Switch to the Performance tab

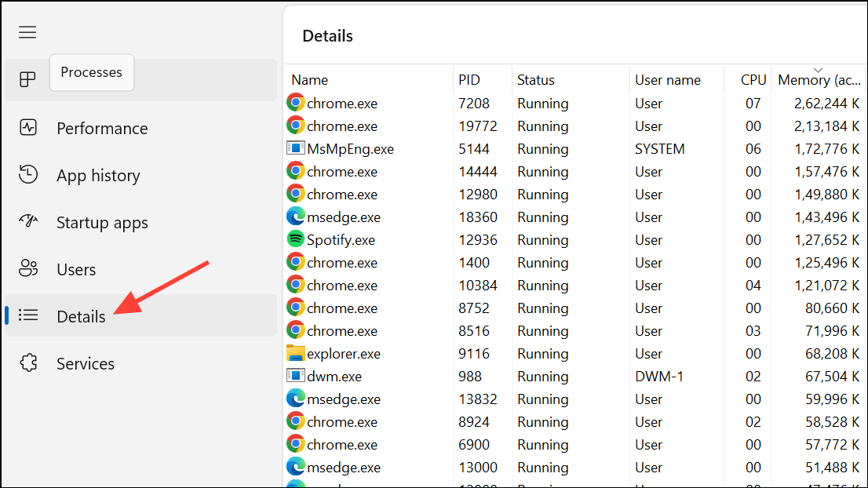(102, 129)
